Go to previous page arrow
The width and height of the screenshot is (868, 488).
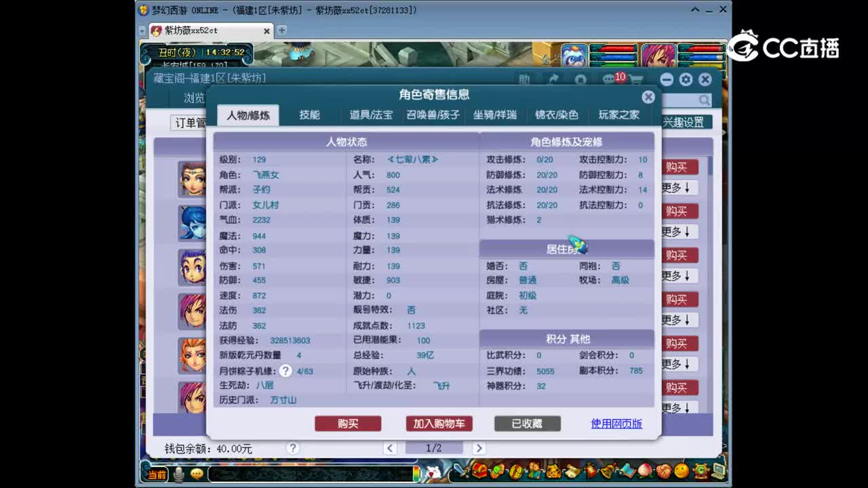click(390, 448)
